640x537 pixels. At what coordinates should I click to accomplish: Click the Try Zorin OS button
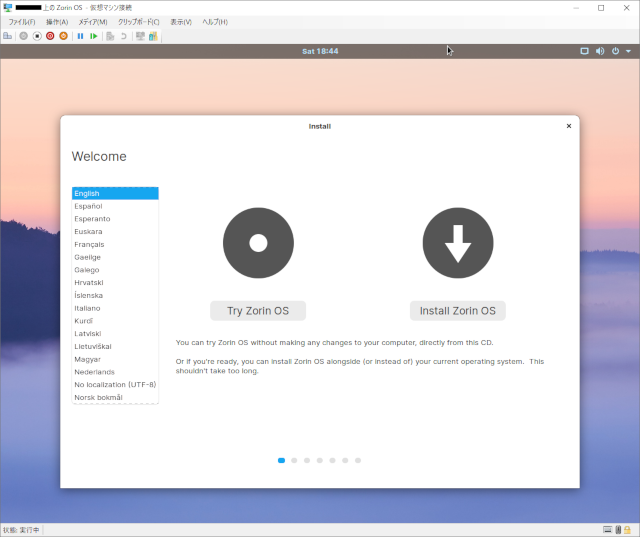(x=258, y=311)
